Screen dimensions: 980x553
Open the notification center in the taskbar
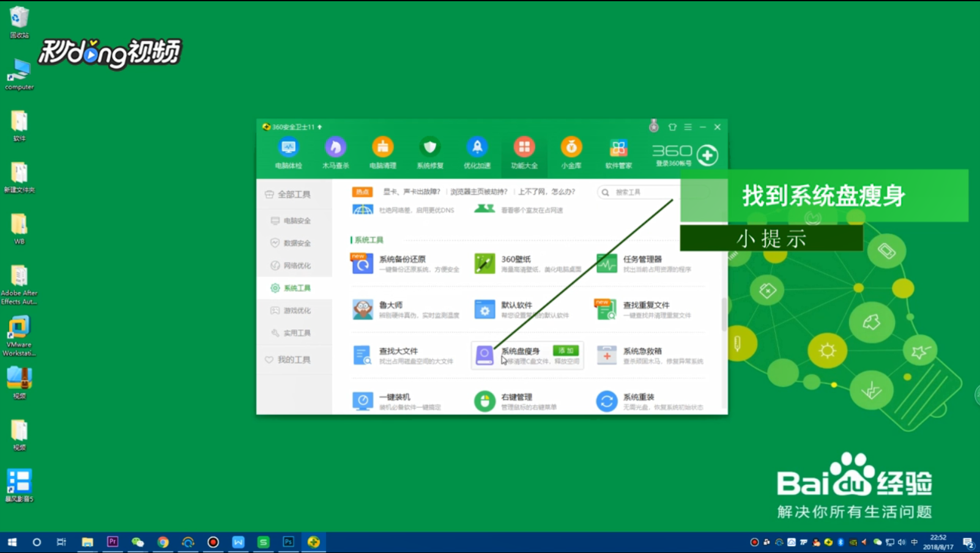(968, 542)
